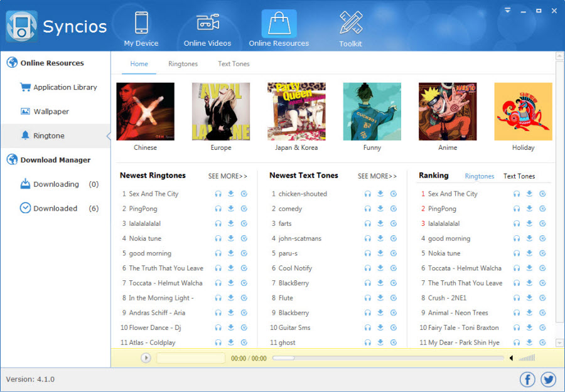Switch to the Text Tones tab
Screen dimensions: 565x392
[x=234, y=64]
